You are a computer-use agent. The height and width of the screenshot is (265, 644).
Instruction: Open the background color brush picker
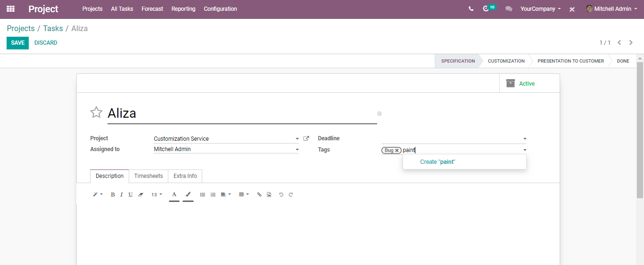point(188,194)
